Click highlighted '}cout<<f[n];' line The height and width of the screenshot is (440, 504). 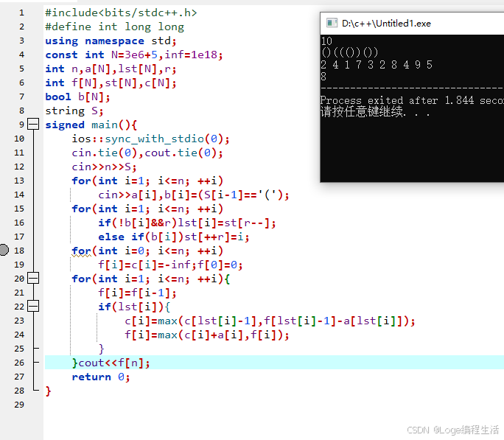[111, 363]
